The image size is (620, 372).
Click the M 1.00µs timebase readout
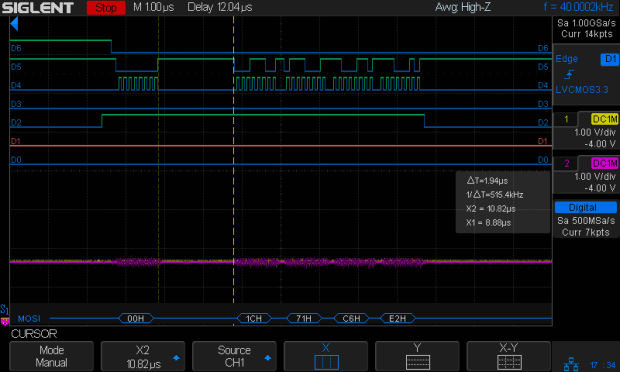153,8
